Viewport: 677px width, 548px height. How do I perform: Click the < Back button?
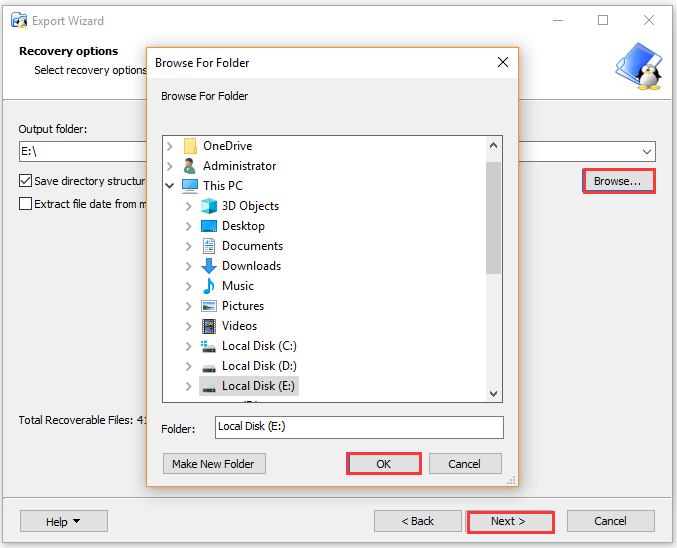[418, 521]
